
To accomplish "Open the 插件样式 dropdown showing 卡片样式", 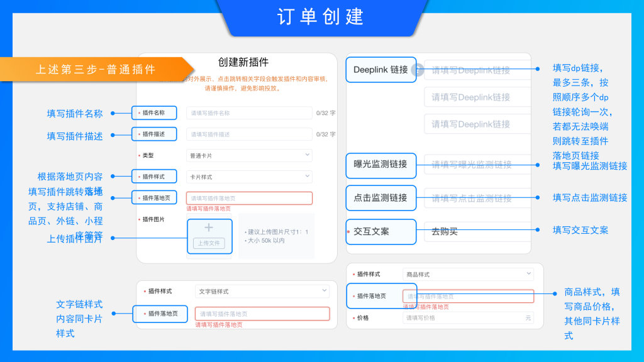I will point(249,177).
